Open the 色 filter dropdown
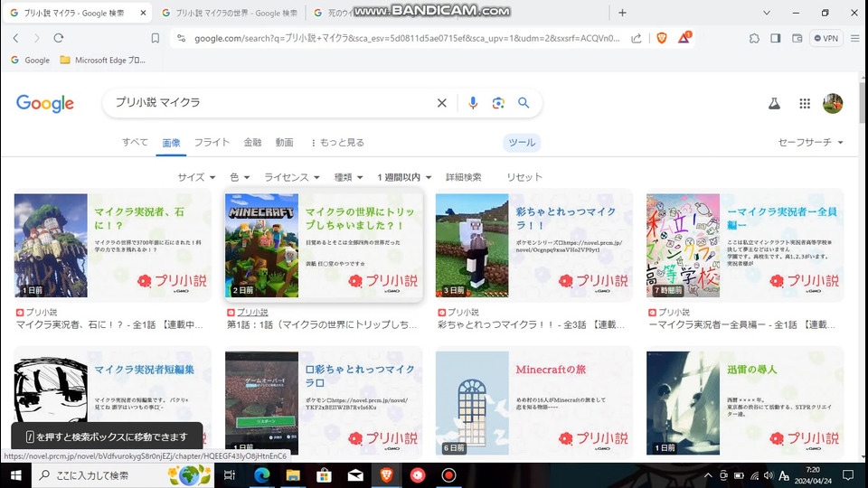This screenshot has height=488, width=868. click(240, 177)
